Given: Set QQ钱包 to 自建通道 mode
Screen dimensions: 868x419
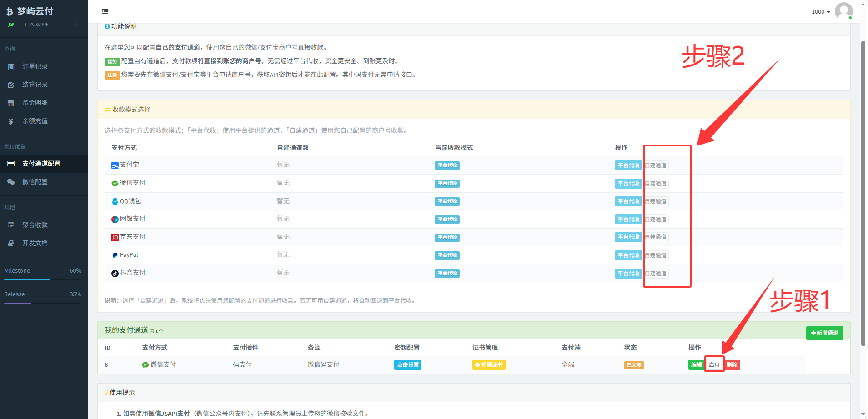Looking at the screenshot, I should (656, 201).
